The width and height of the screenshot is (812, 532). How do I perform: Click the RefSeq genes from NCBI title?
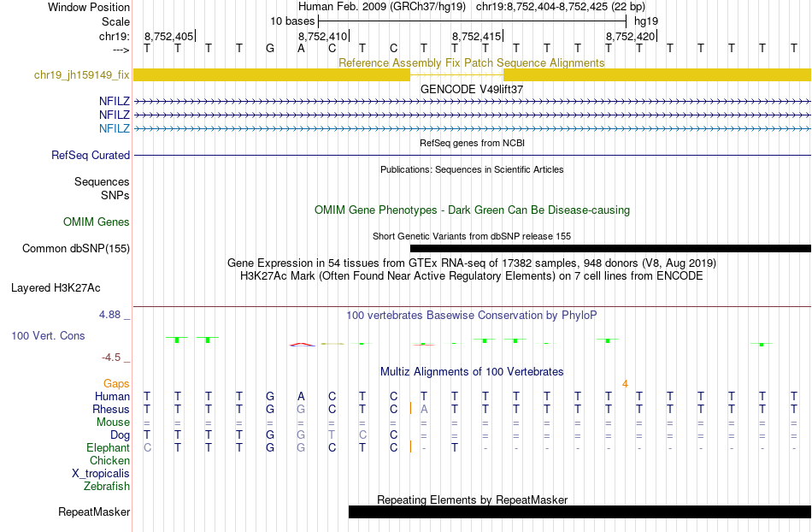(472, 143)
